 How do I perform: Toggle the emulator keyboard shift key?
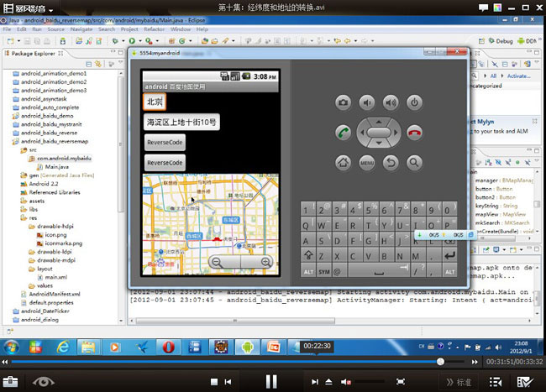pos(308,256)
